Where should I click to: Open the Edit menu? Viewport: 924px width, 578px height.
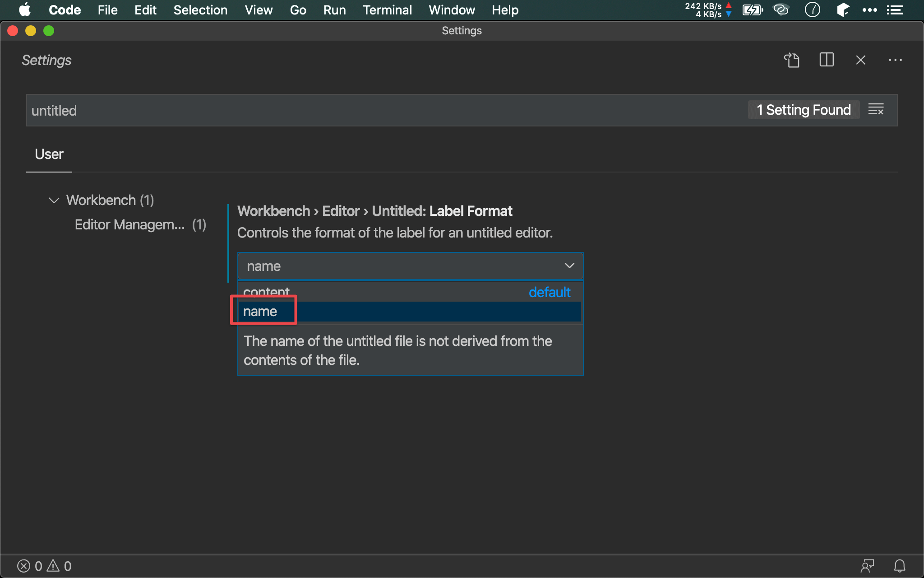(x=145, y=10)
